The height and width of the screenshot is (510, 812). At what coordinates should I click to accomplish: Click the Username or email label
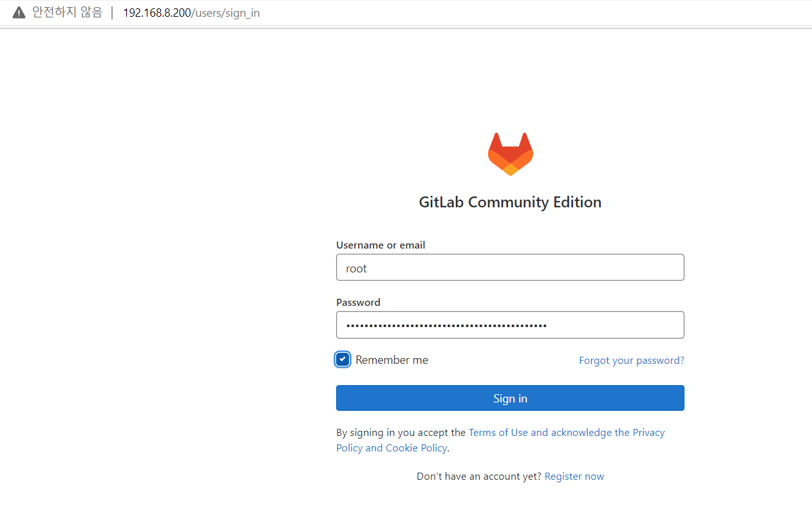[381, 245]
